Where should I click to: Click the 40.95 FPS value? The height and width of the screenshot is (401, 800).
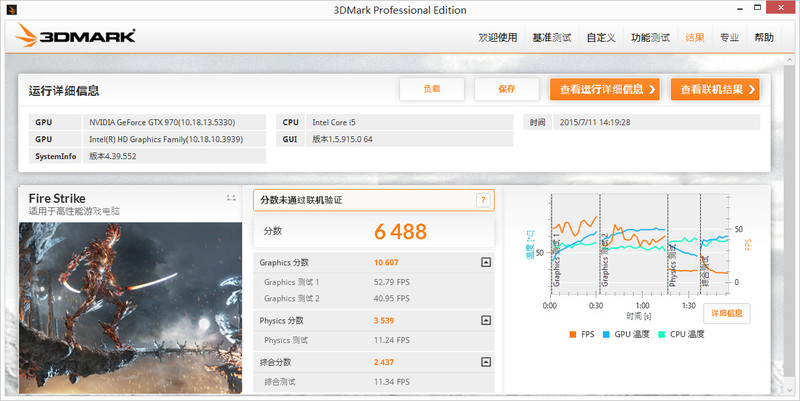[391, 298]
